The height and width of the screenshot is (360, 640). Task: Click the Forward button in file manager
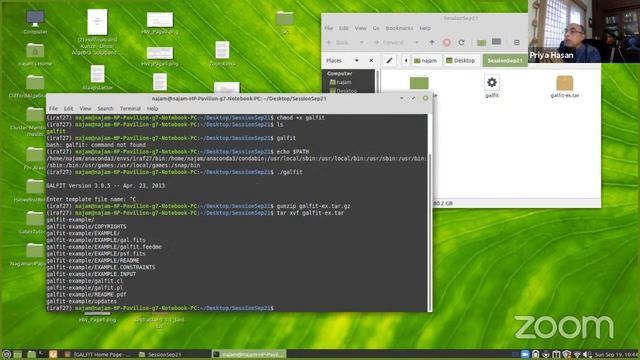click(x=389, y=42)
